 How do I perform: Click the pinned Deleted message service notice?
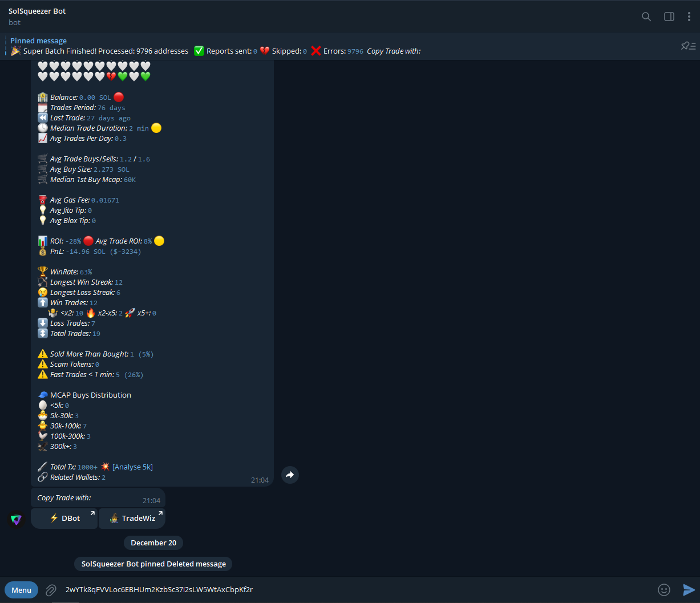click(x=153, y=564)
